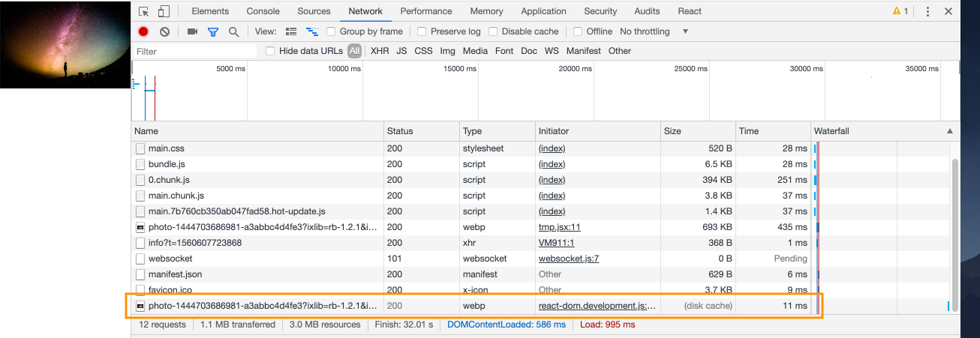Filter requests by JS type
This screenshot has width=980, height=338.
pos(401,51)
